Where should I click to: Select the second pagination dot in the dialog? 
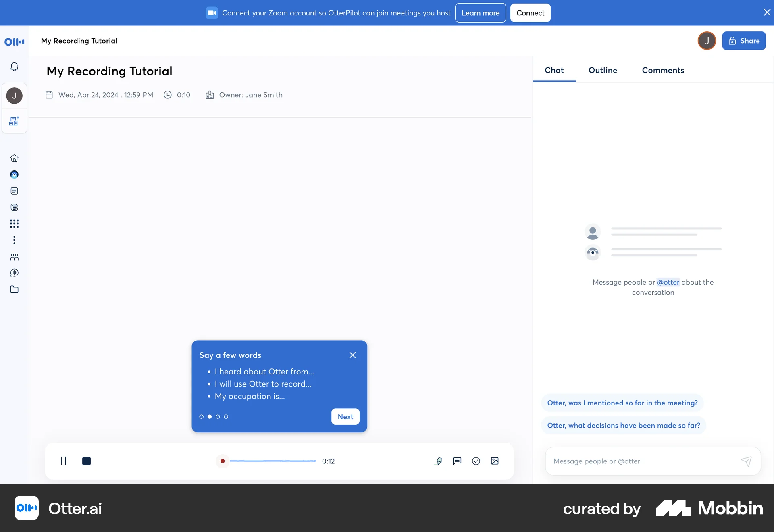(x=209, y=417)
